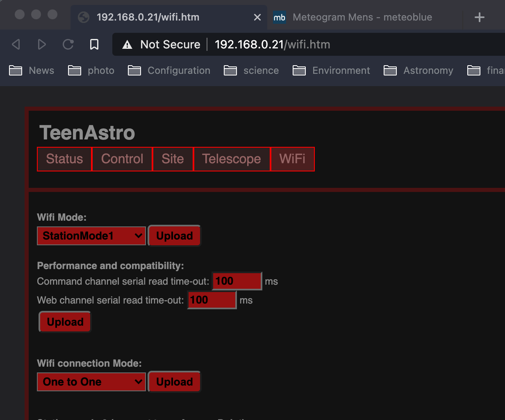Open the TeenAstro Control page

[x=122, y=159]
